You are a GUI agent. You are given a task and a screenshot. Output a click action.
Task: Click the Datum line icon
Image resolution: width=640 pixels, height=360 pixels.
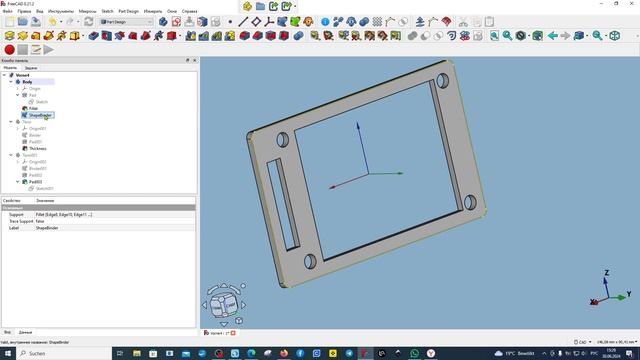(243, 22)
